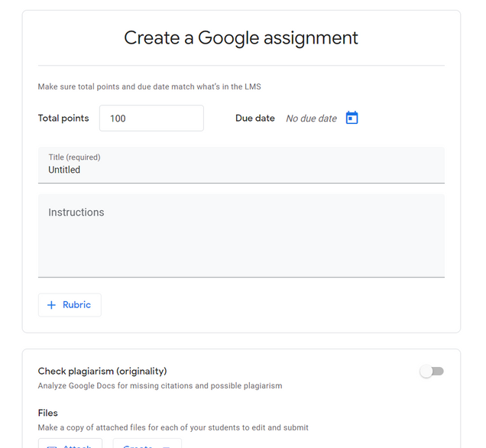Click the 'Check plagiarism (originality)' label
The image size is (486, 448).
[102, 371]
